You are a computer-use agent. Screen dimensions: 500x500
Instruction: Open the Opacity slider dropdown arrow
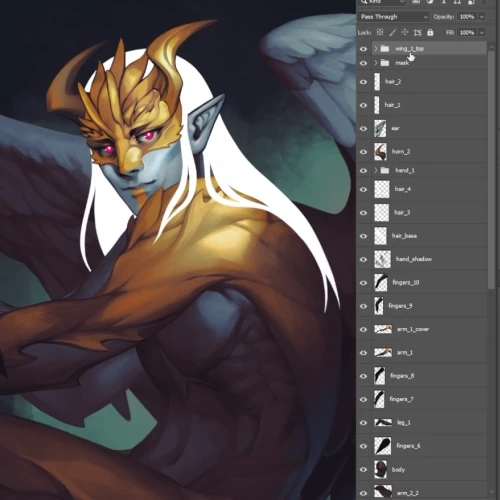[x=482, y=17]
